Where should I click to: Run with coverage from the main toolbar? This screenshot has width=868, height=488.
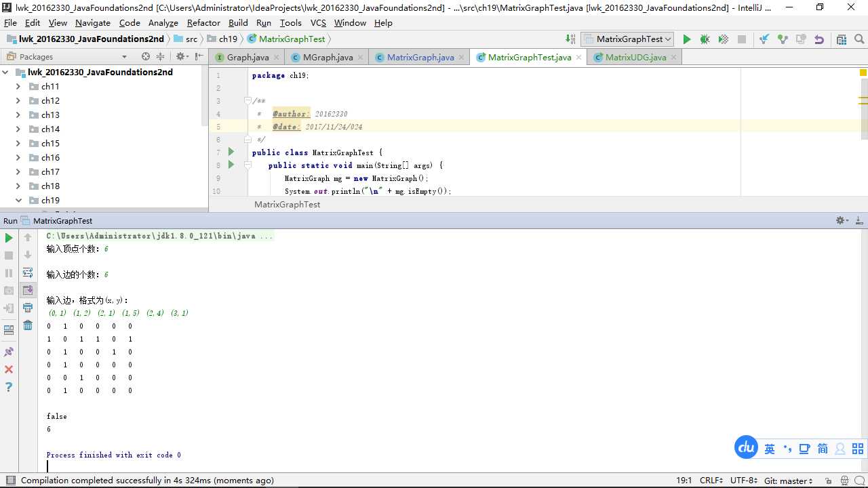723,39
